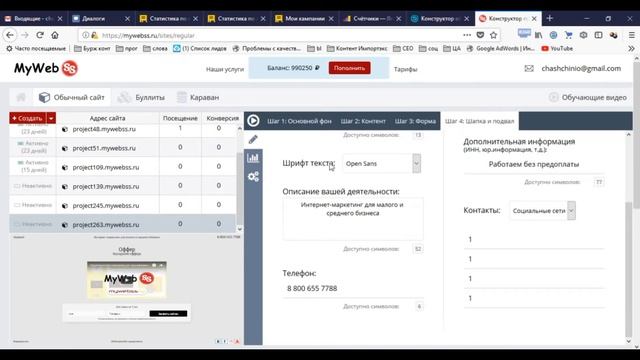The width and height of the screenshot is (640, 360).
Task: Open the ЦА bookmarks folder
Action: coord(452,49)
